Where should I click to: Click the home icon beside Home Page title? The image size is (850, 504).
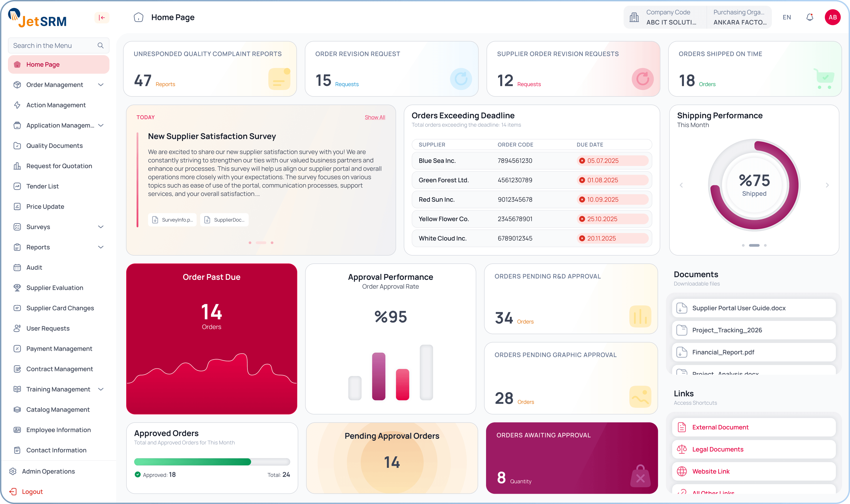pos(139,17)
